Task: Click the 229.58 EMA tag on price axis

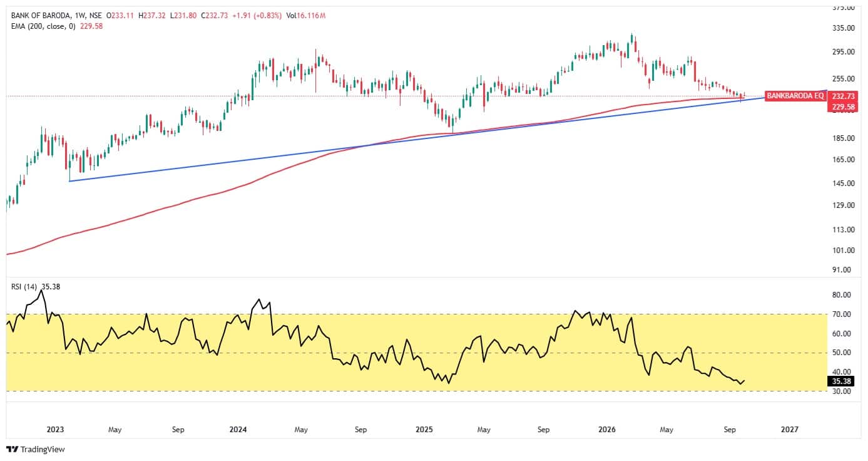Action: click(844, 107)
